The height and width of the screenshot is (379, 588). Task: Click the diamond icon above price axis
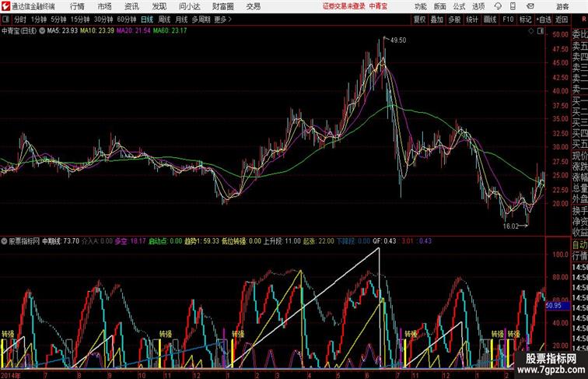[x=531, y=31]
